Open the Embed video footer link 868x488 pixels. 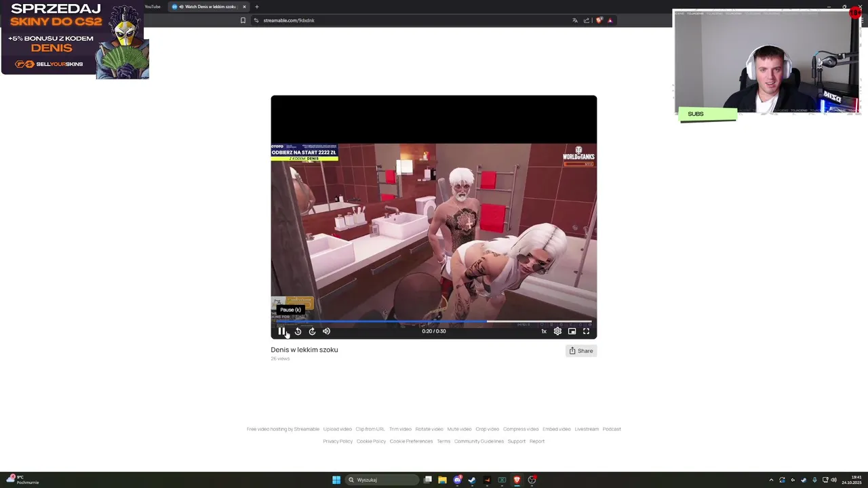[557, 429]
